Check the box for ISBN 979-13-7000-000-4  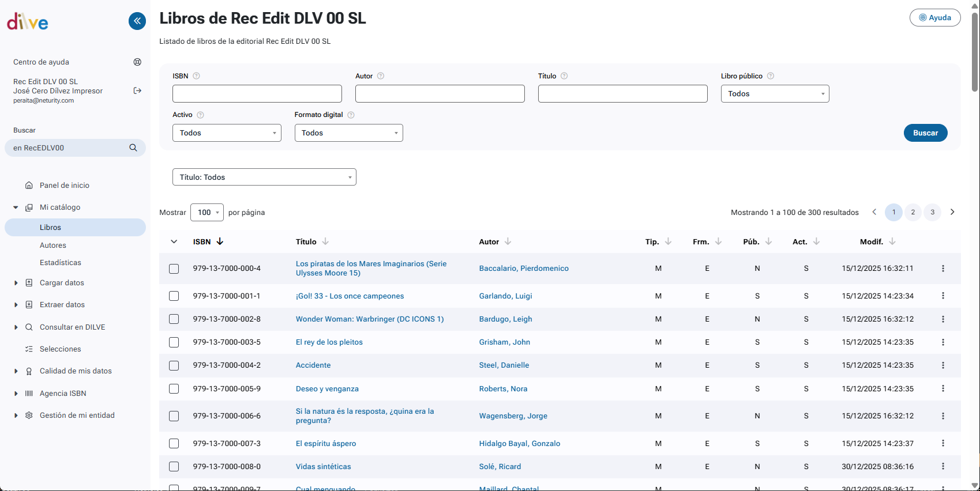click(x=174, y=269)
